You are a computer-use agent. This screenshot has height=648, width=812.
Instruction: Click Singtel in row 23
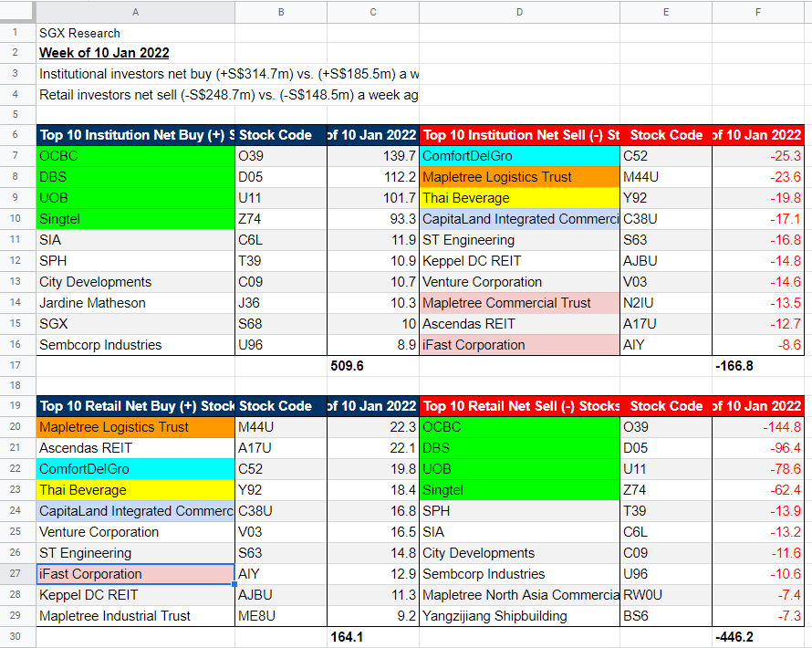pos(519,490)
